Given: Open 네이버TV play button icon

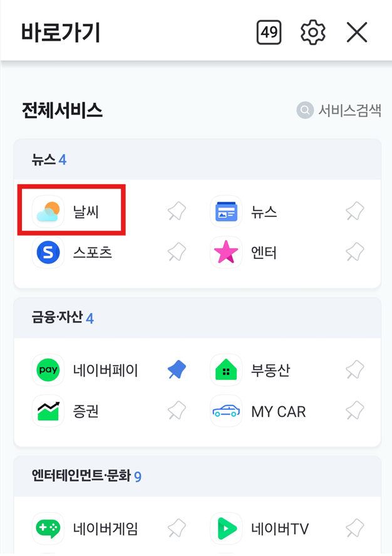Looking at the screenshot, I should pyautogui.click(x=226, y=528).
